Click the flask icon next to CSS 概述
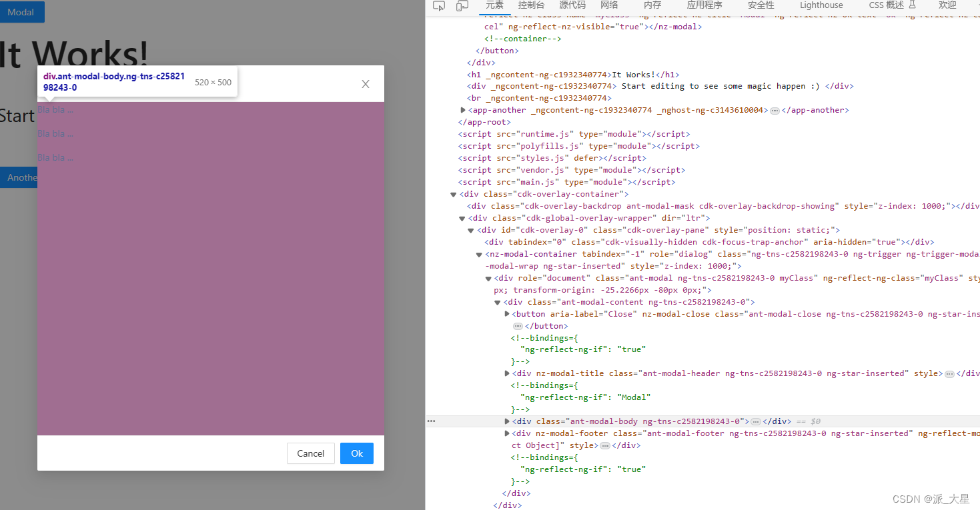This screenshot has width=980, height=510. (913, 5)
